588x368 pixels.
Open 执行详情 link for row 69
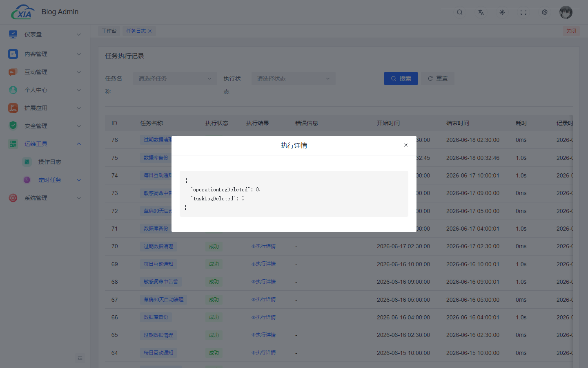click(x=263, y=264)
